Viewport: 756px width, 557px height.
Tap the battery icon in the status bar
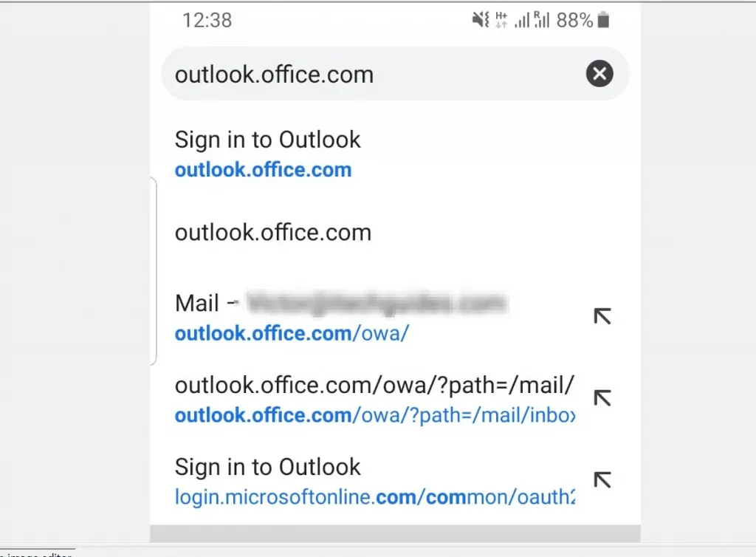click(x=603, y=21)
